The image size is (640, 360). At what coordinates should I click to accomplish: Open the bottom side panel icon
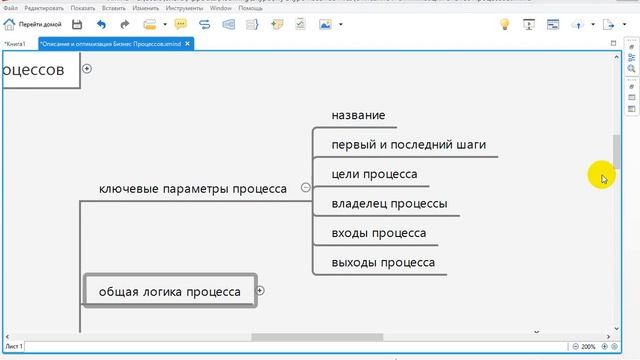pos(631,109)
